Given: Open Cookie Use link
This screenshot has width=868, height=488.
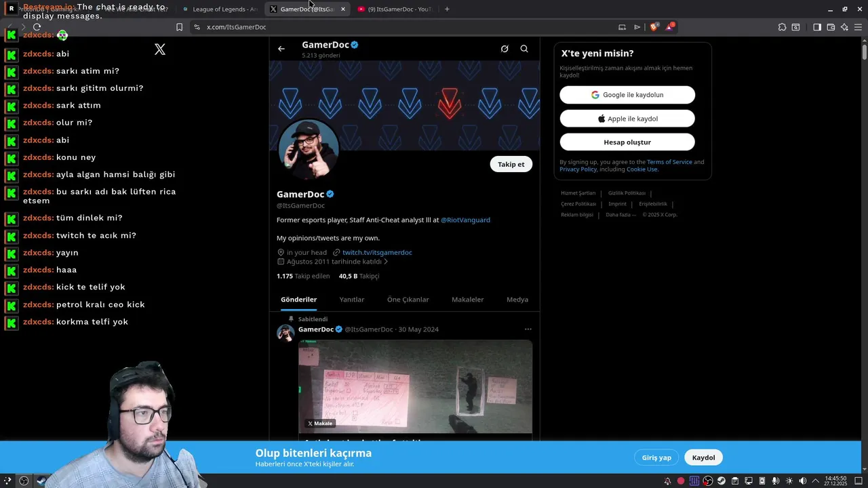Looking at the screenshot, I should (642, 169).
